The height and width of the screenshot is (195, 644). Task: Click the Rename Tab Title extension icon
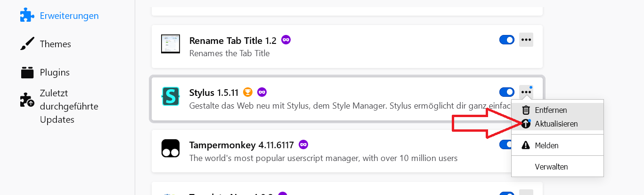(x=170, y=43)
